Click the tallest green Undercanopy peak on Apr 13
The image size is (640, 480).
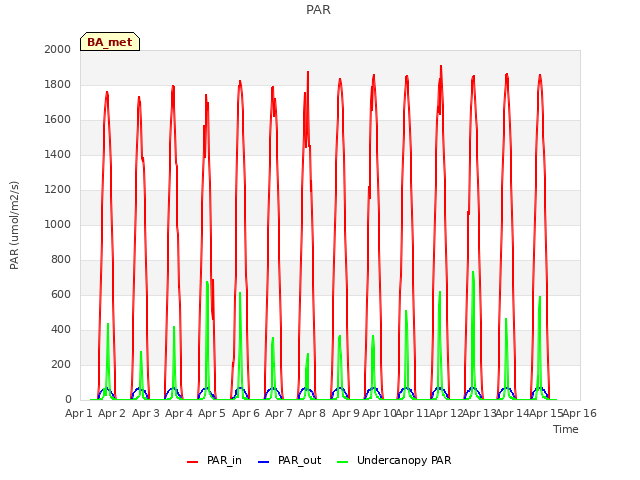[473, 272]
